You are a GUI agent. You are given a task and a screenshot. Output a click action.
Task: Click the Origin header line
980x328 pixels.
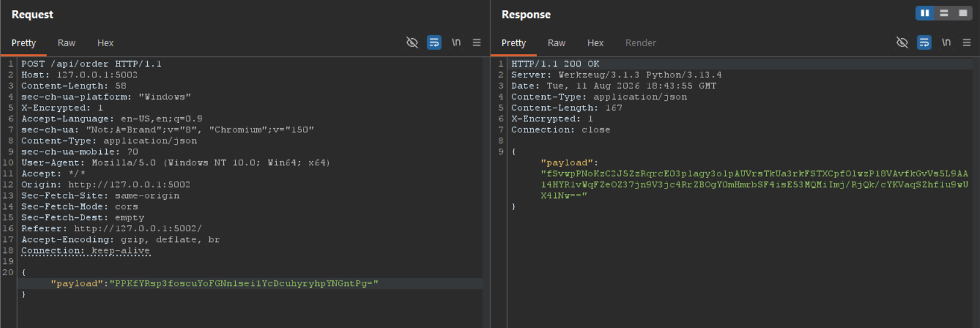[106, 184]
